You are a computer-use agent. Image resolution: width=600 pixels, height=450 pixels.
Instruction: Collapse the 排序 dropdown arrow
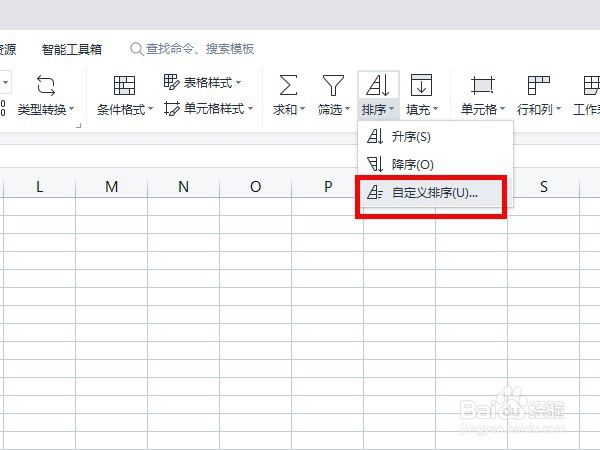point(391,109)
